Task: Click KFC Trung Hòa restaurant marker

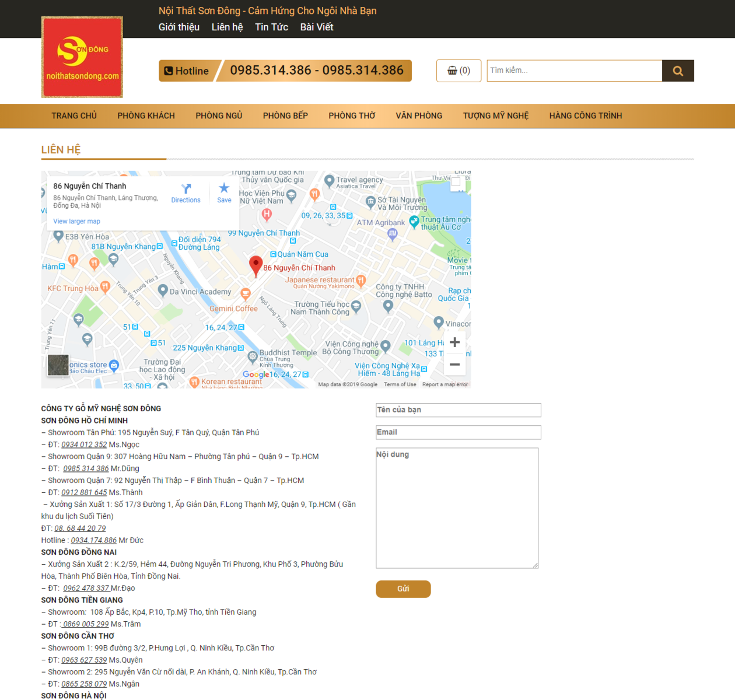Action: pyautogui.click(x=105, y=286)
